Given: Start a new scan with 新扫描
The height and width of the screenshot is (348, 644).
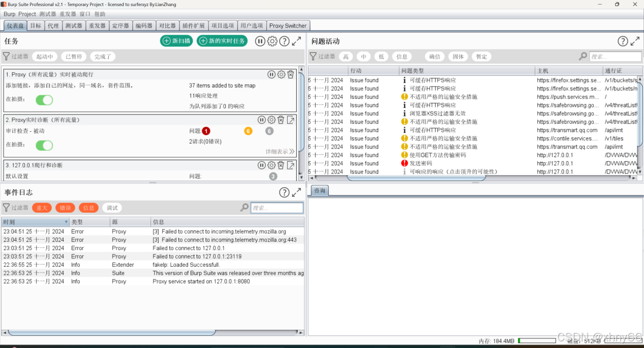Looking at the screenshot, I should pyautogui.click(x=176, y=41).
